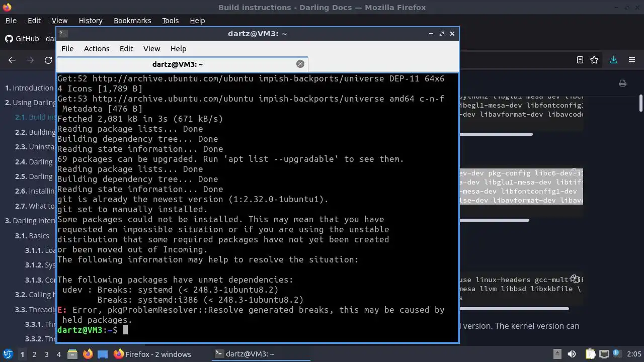Click the Firefox logo in the window title bar
This screenshot has height=362, width=644.
(x=7, y=8)
